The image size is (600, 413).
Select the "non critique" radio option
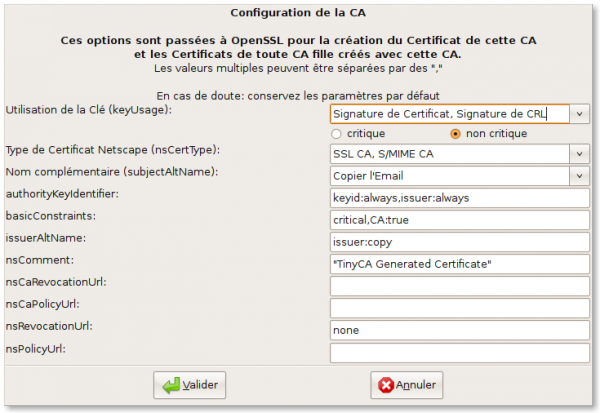pyautogui.click(x=456, y=133)
